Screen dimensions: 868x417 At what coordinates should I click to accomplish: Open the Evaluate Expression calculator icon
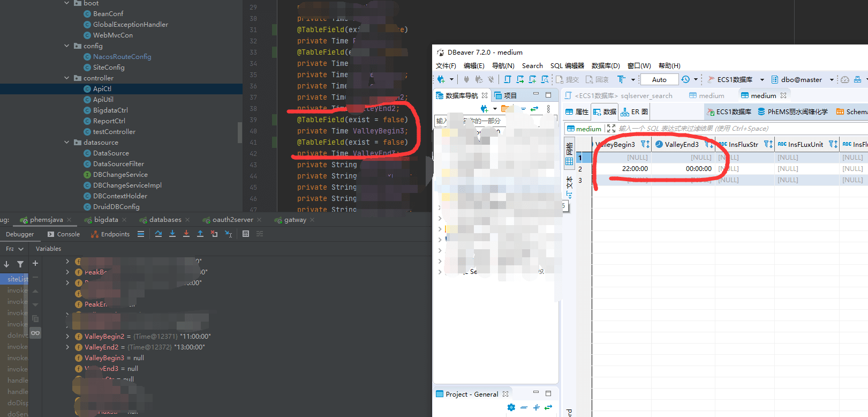(x=246, y=234)
